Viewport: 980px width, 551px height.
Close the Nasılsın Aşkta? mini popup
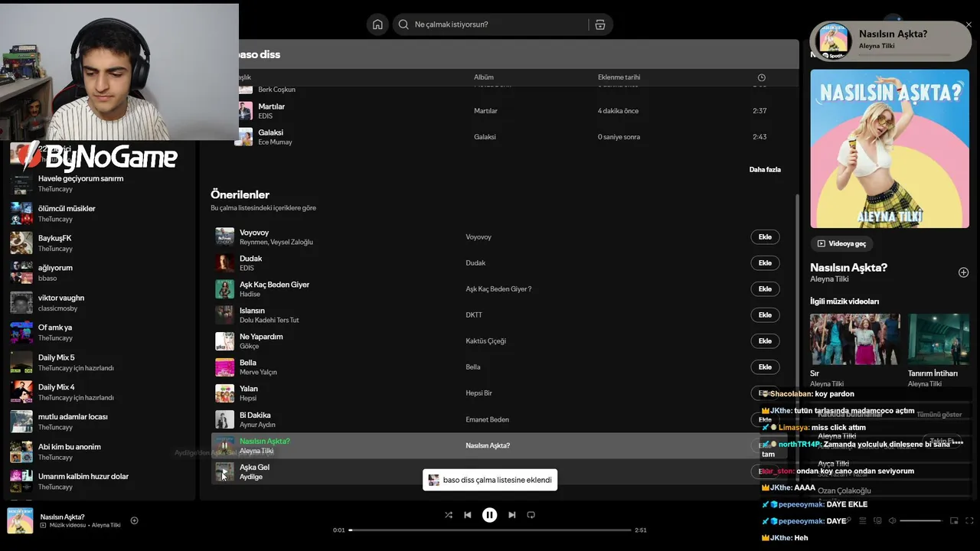pos(969,25)
